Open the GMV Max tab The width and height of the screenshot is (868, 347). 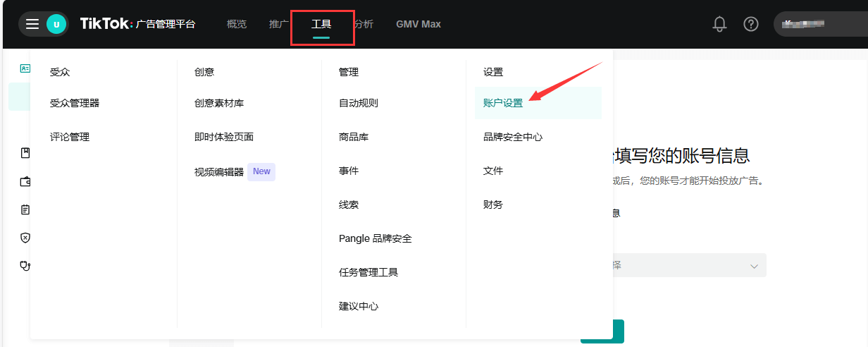[x=418, y=24]
